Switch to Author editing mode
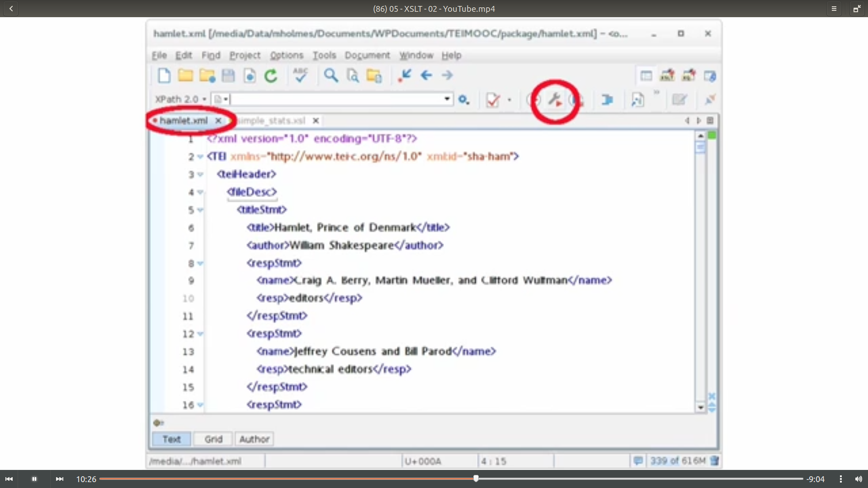 254,439
